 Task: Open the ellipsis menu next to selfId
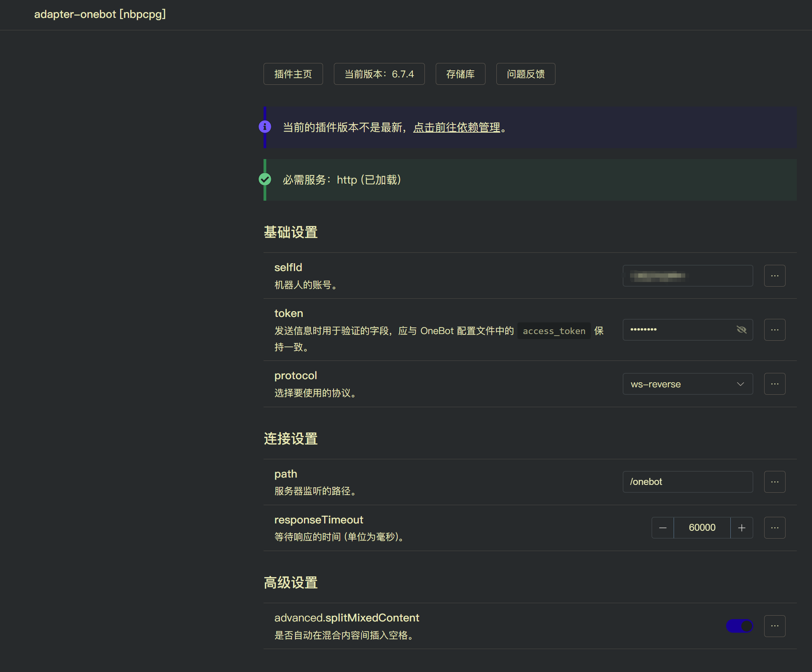click(774, 275)
